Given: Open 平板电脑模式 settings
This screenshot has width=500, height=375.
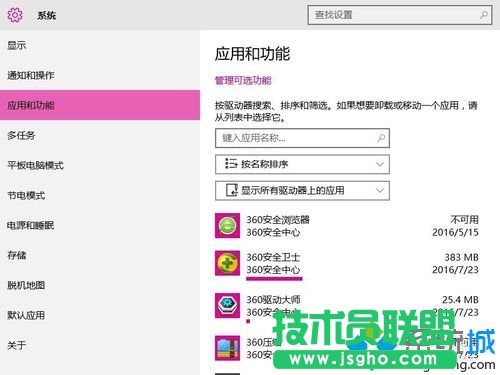Looking at the screenshot, I should [x=100, y=165].
